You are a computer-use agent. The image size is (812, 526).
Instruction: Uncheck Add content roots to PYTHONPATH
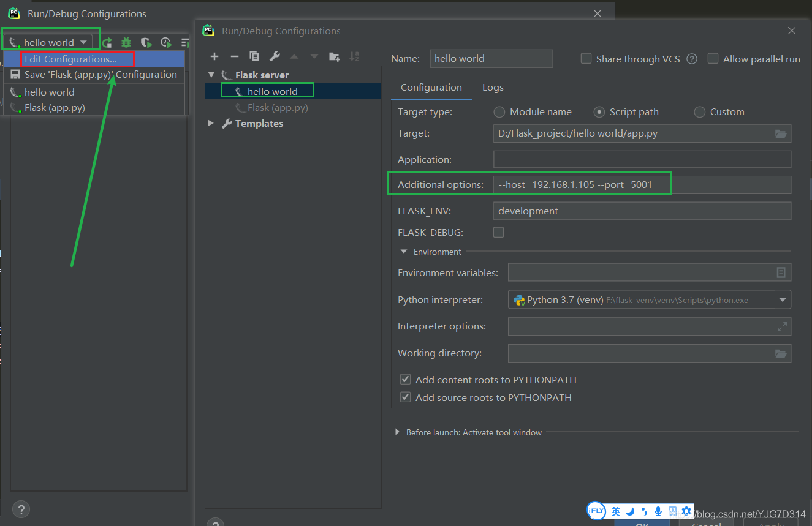pyautogui.click(x=405, y=380)
